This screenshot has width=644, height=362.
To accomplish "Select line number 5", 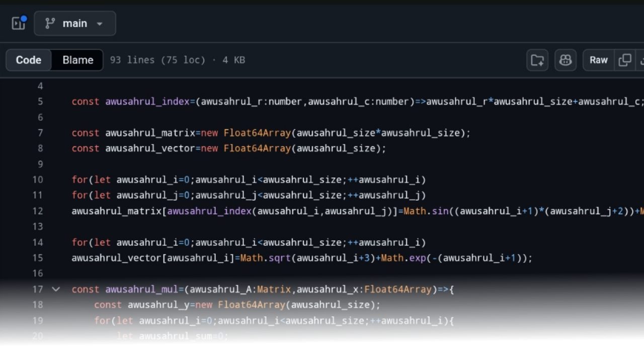I will (40, 102).
